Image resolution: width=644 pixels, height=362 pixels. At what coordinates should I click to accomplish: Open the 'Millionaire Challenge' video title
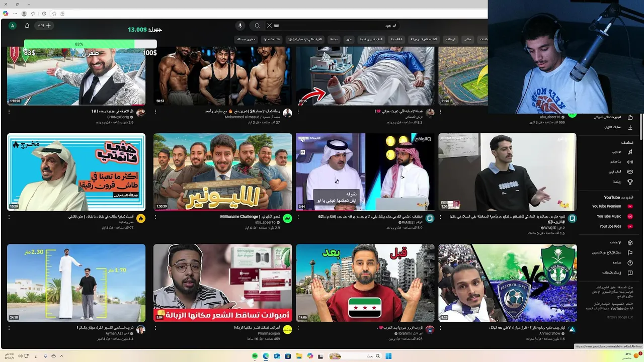(x=250, y=217)
